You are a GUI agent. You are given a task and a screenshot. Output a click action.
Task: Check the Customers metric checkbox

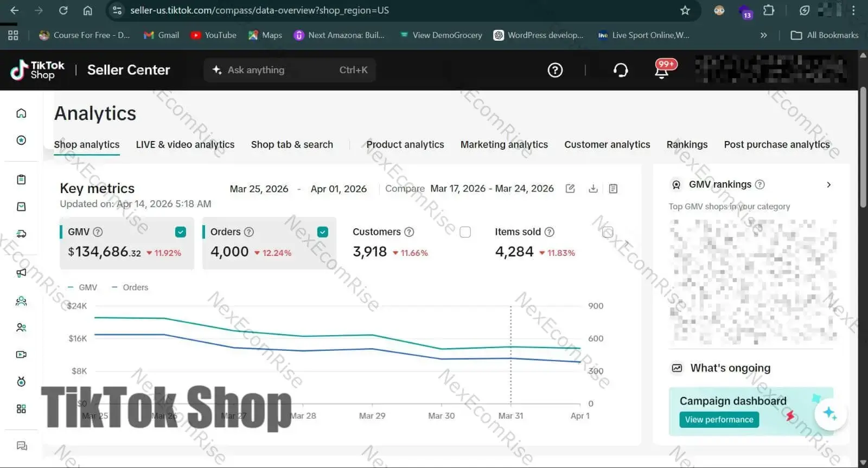pyautogui.click(x=465, y=232)
